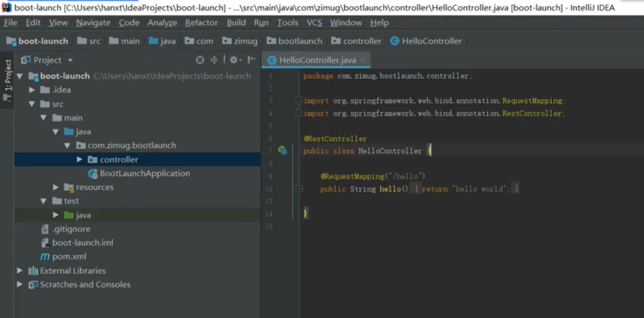Click the collapse all icon in Project panel

(x=214, y=60)
